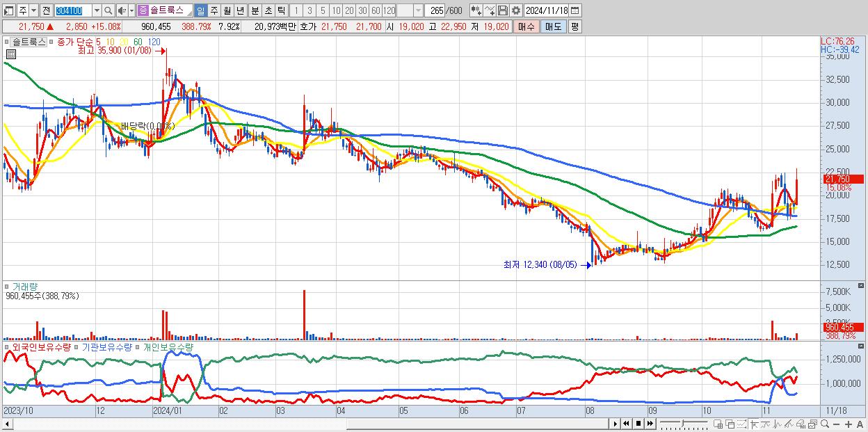This screenshot has width=868, height=432.
Task: Click the chart fast-forward button
Action: 650,424
